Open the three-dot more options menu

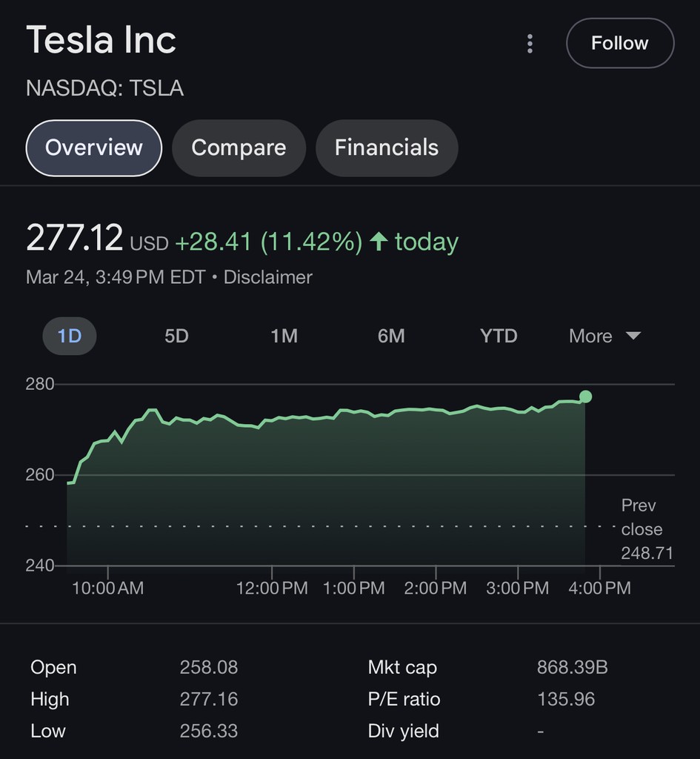pos(530,44)
